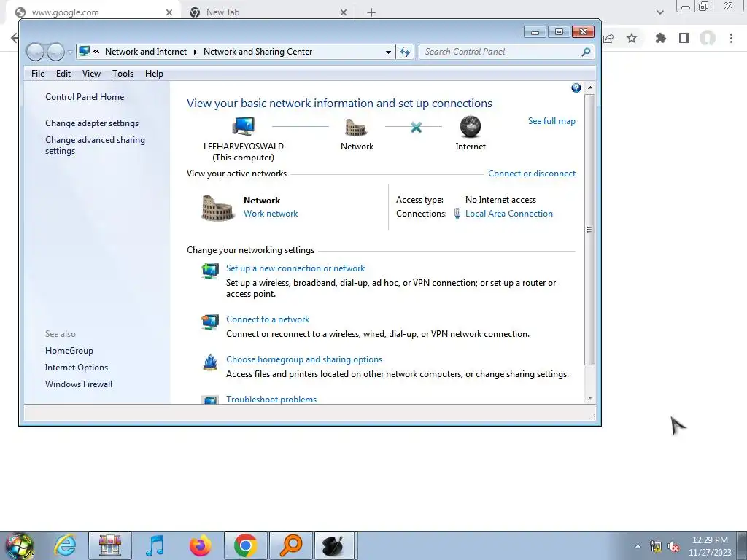
Task: Open the View menu
Action: (91, 74)
